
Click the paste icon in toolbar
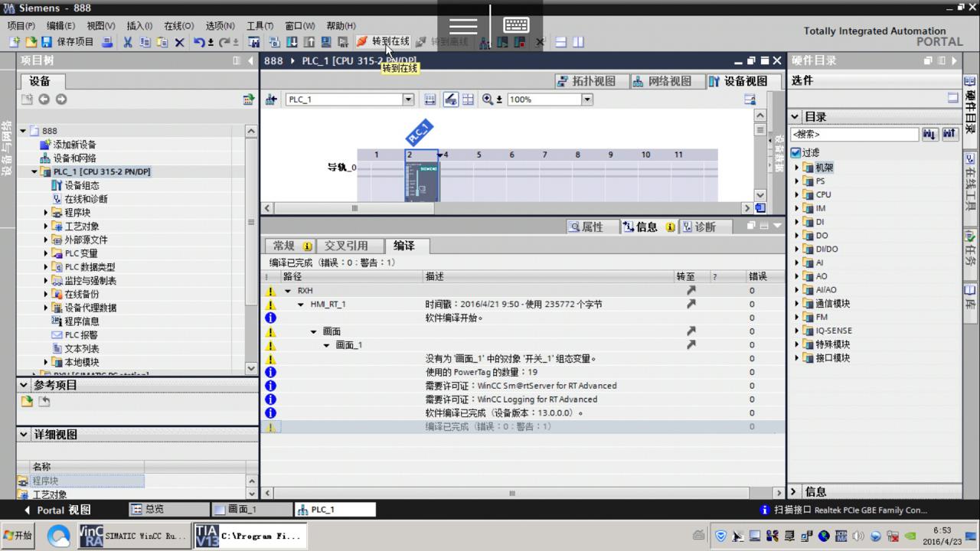(x=162, y=42)
